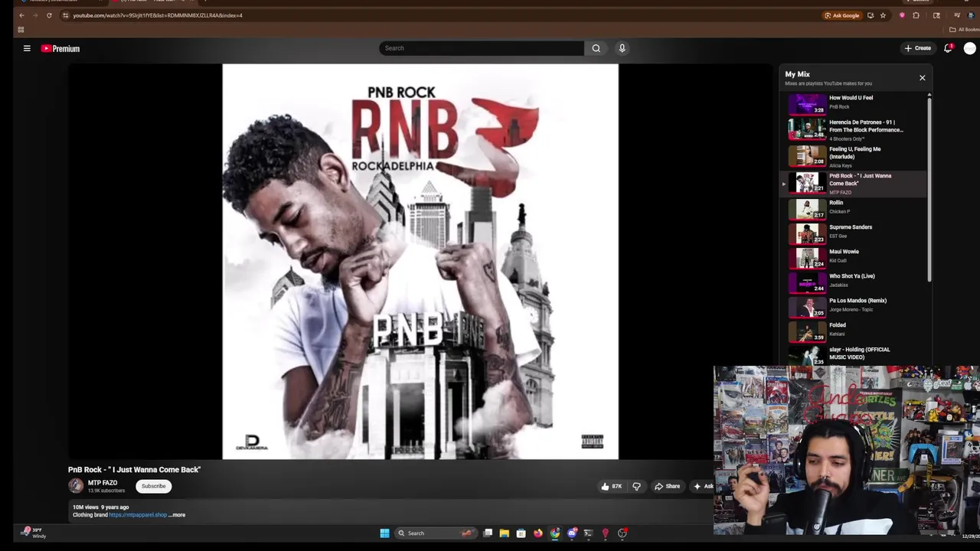The height and width of the screenshot is (551, 980).
Task: Click the YouTube search input field
Action: point(481,48)
